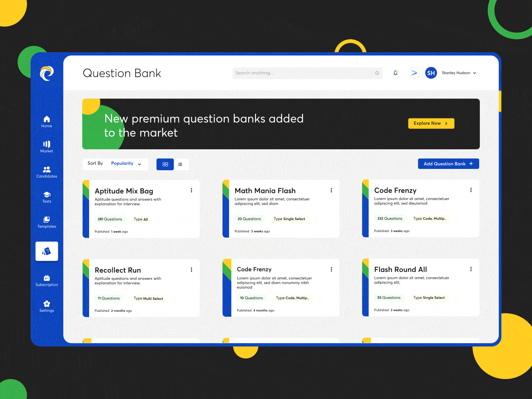532x399 pixels.
Task: Click the 10 Questions tag
Action: [251, 298]
